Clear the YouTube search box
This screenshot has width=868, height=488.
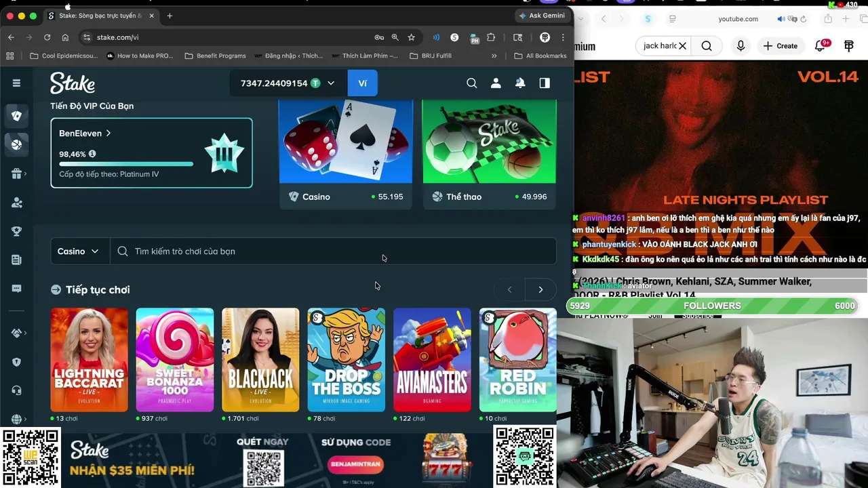683,45
